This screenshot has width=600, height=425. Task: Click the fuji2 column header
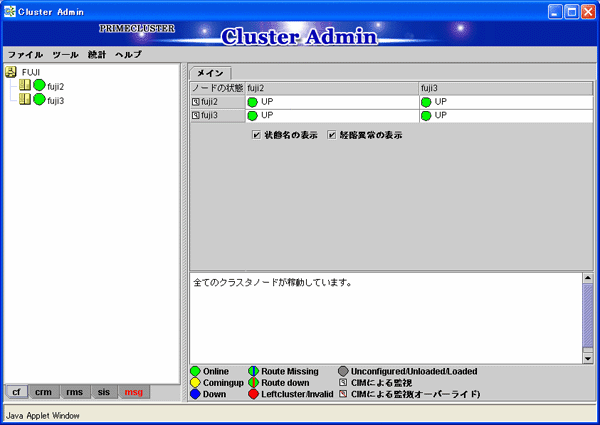point(332,88)
